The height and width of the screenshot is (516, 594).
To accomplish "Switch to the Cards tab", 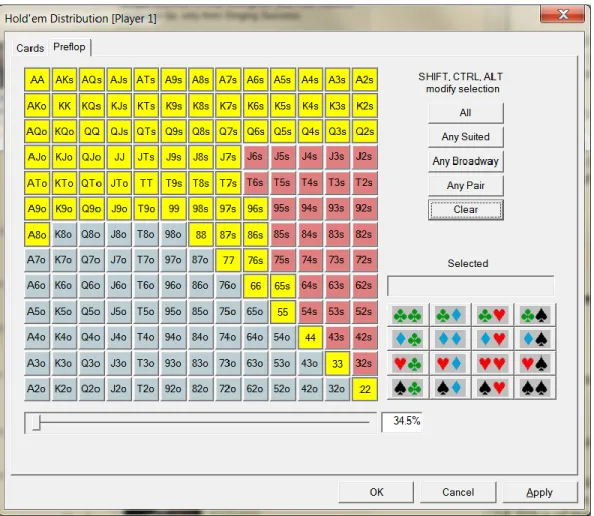I will pos(30,48).
